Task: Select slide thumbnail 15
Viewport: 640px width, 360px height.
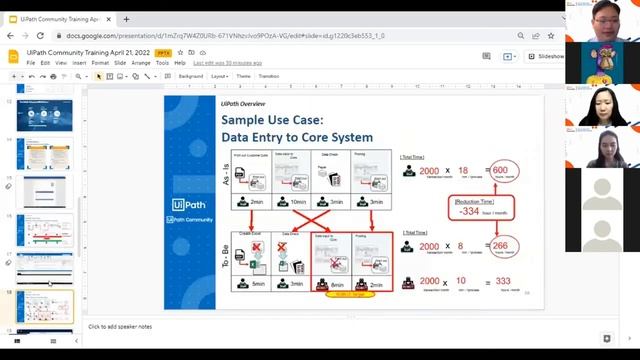Action: click(x=44, y=192)
